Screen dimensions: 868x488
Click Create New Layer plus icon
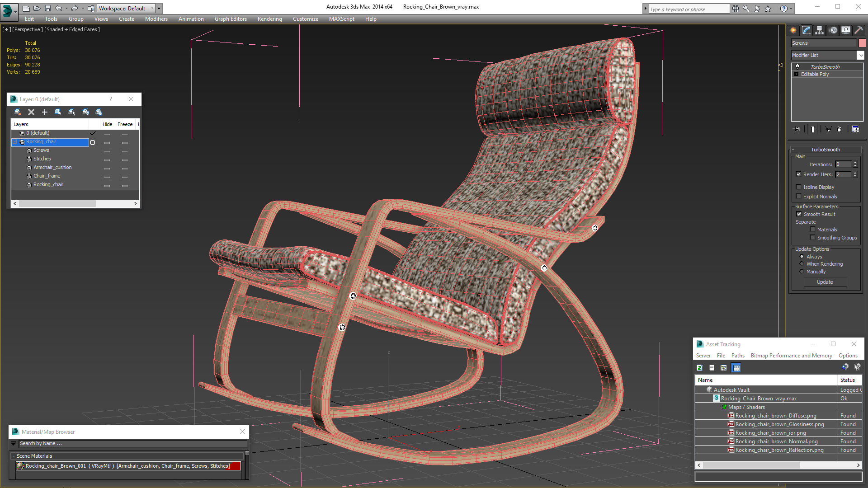pos(45,112)
